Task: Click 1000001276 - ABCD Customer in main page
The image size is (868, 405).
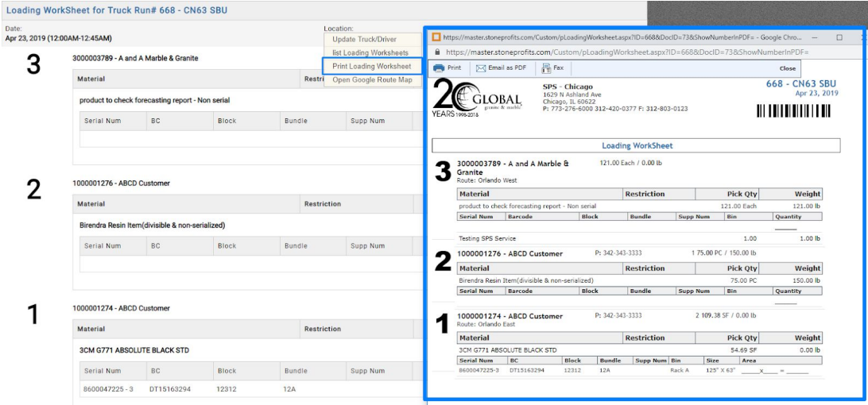Action: (x=122, y=183)
